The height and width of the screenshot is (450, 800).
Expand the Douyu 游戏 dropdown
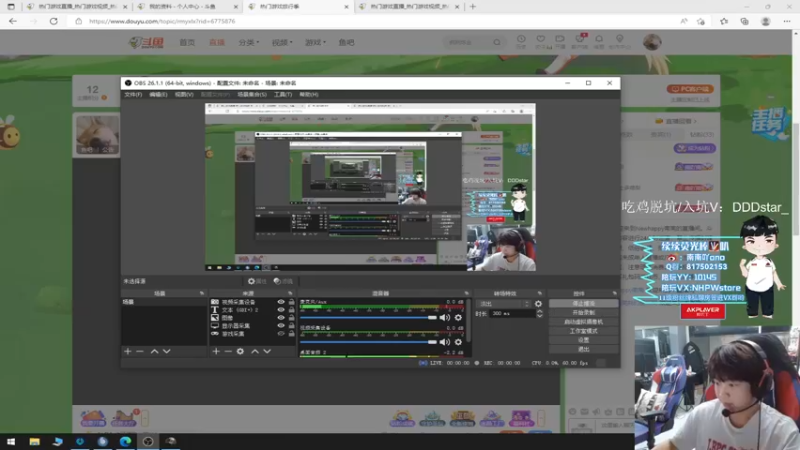[315, 42]
